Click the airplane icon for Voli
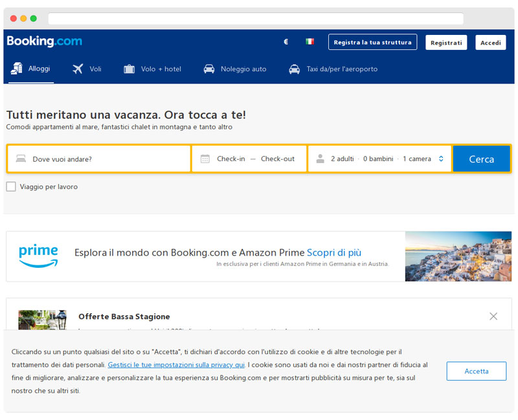Screen dimensions: 518x420 point(78,69)
